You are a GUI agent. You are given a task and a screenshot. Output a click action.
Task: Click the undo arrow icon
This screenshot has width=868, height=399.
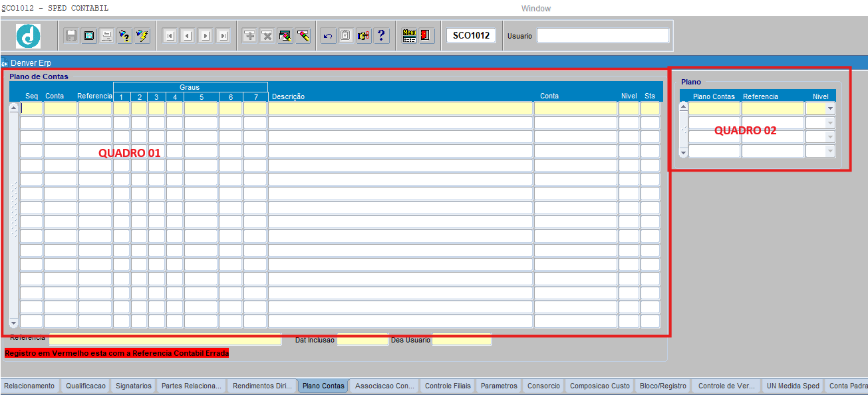[328, 36]
